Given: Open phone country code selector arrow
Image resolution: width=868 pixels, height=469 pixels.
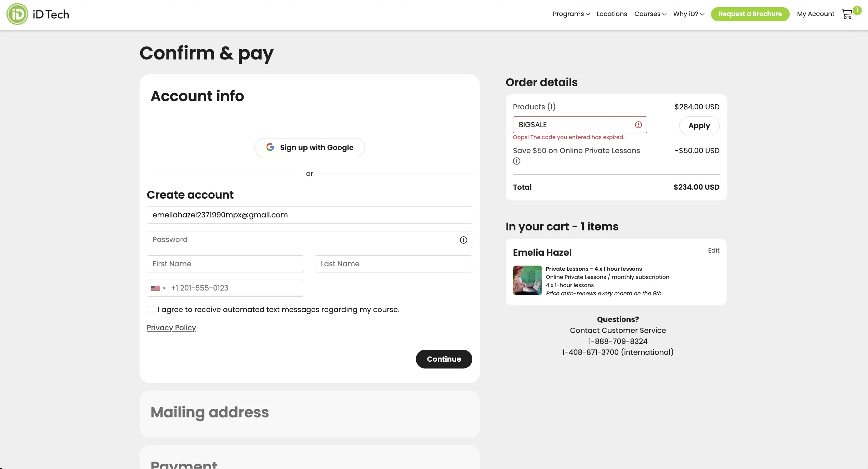Looking at the screenshot, I should [164, 288].
